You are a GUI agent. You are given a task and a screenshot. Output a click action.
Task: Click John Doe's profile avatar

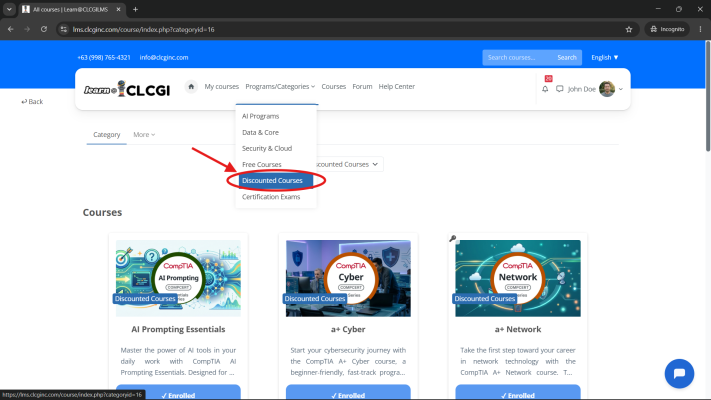607,89
